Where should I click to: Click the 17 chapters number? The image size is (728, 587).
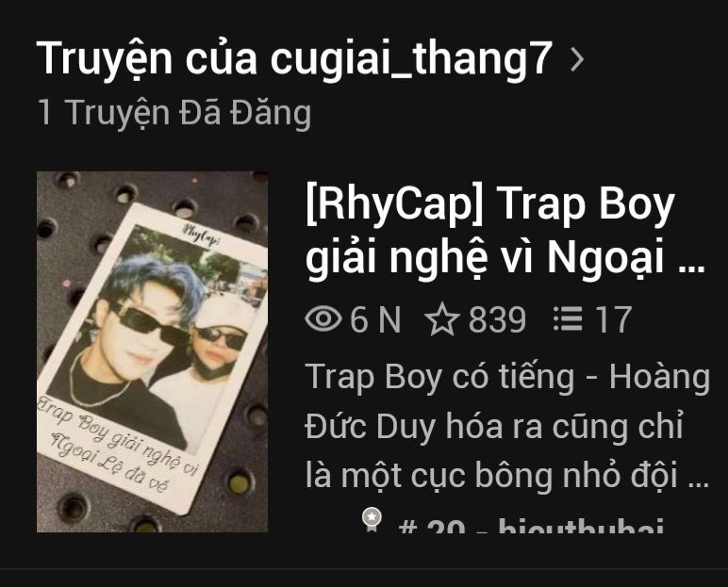coord(614,319)
